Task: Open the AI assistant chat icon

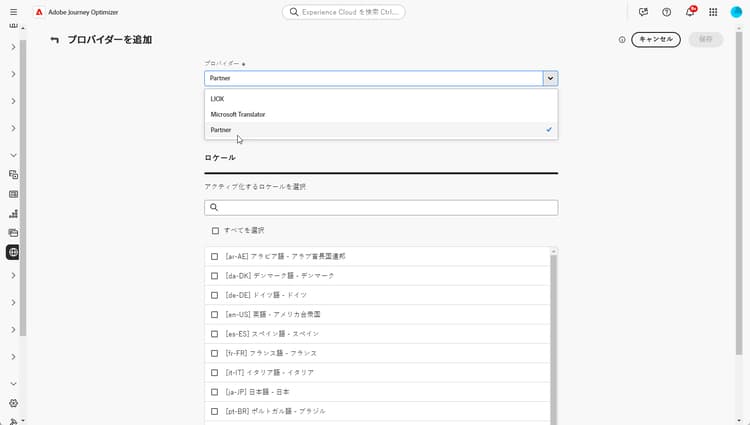Action: pyautogui.click(x=644, y=12)
